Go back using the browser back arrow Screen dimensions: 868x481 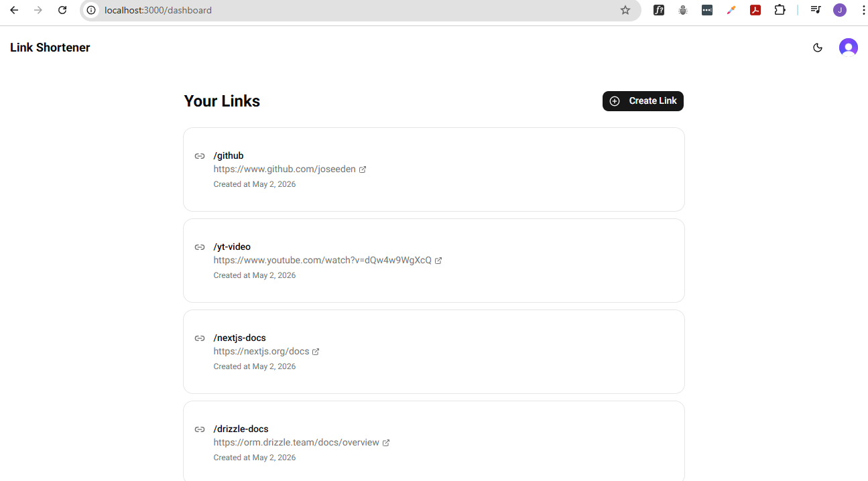coord(14,10)
